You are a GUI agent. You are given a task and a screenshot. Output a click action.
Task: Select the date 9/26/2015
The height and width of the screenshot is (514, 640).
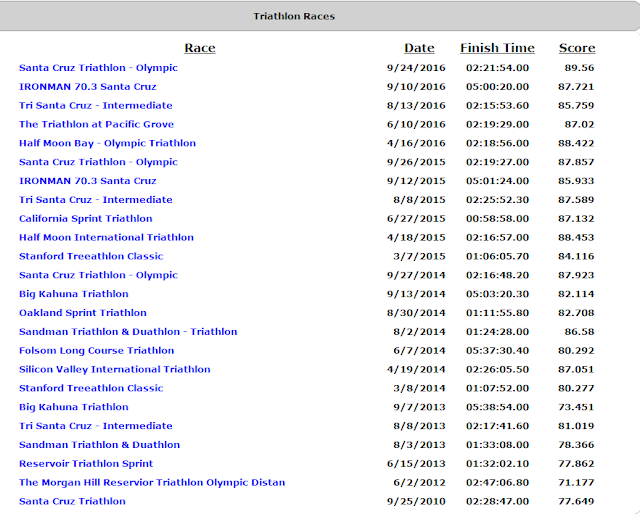(416, 162)
